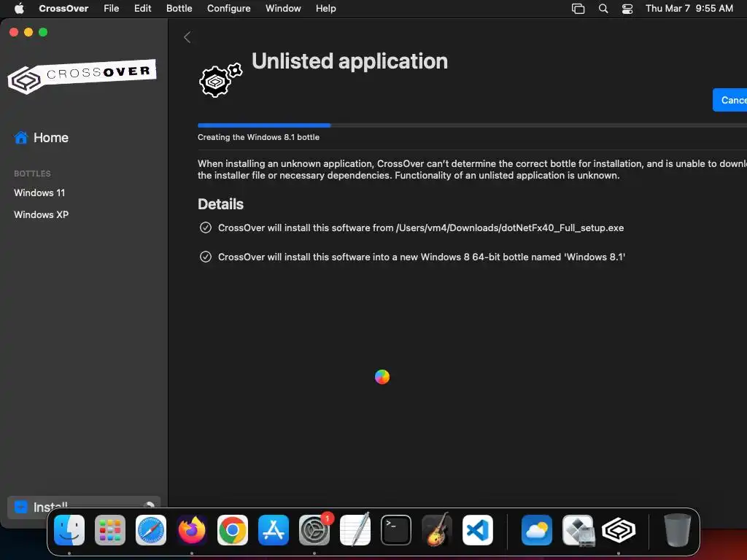The width and height of the screenshot is (747, 560).
Task: Cancel the bottle creation
Action: click(729, 100)
